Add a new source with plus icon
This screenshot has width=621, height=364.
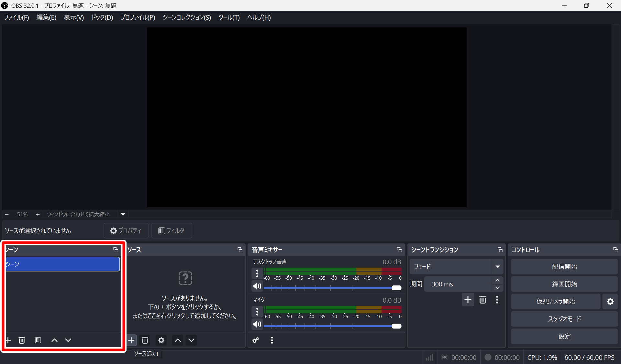point(131,340)
